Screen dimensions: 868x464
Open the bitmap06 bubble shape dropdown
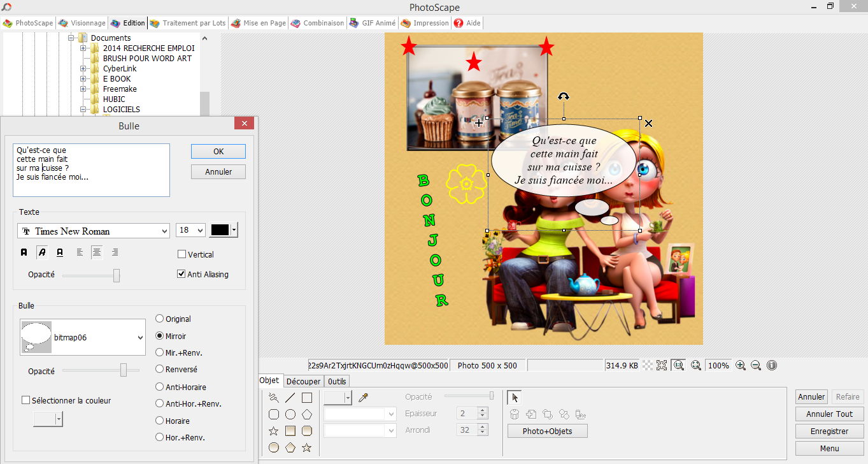point(83,338)
